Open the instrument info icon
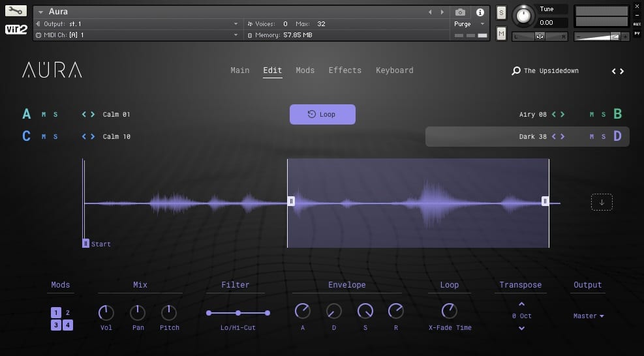 pos(480,12)
